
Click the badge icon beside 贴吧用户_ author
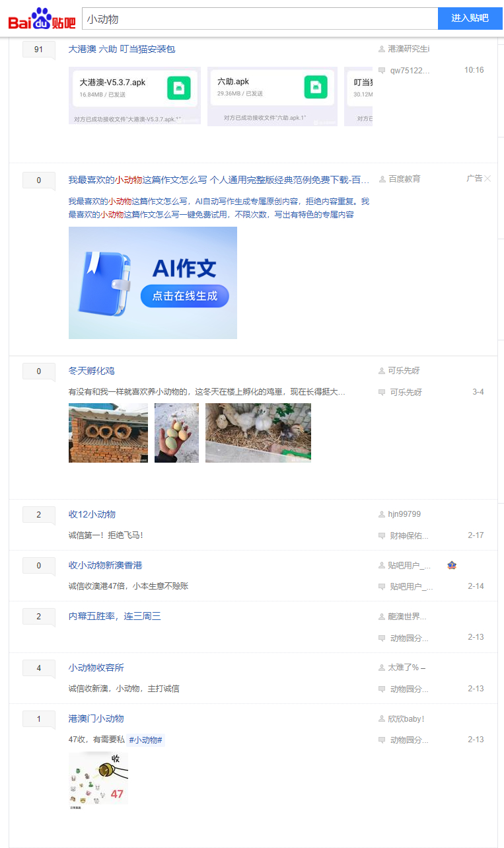click(x=452, y=565)
